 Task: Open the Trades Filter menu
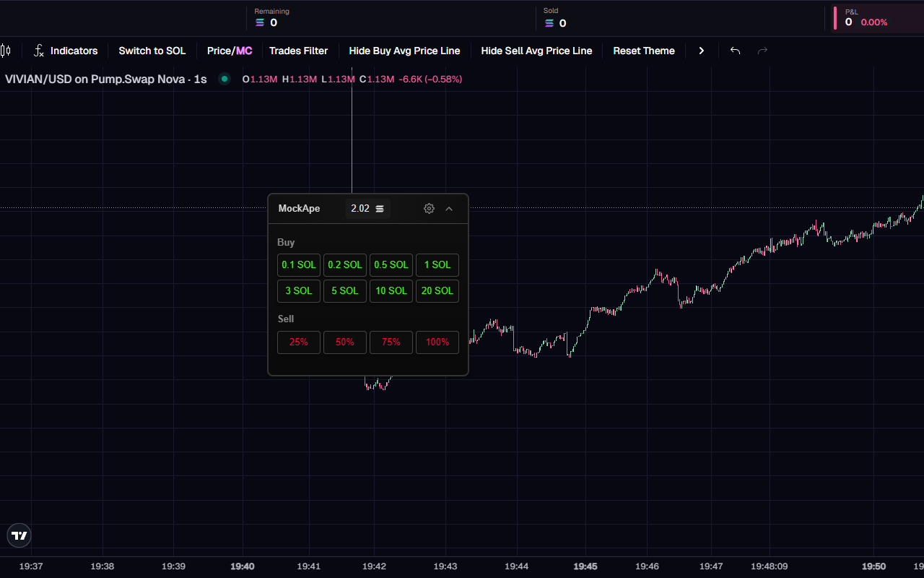point(299,51)
